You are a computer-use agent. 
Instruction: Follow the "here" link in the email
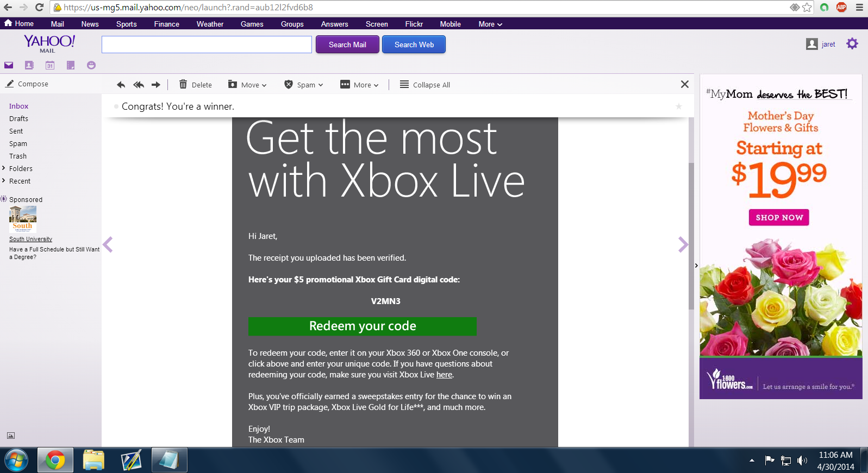[x=444, y=375]
